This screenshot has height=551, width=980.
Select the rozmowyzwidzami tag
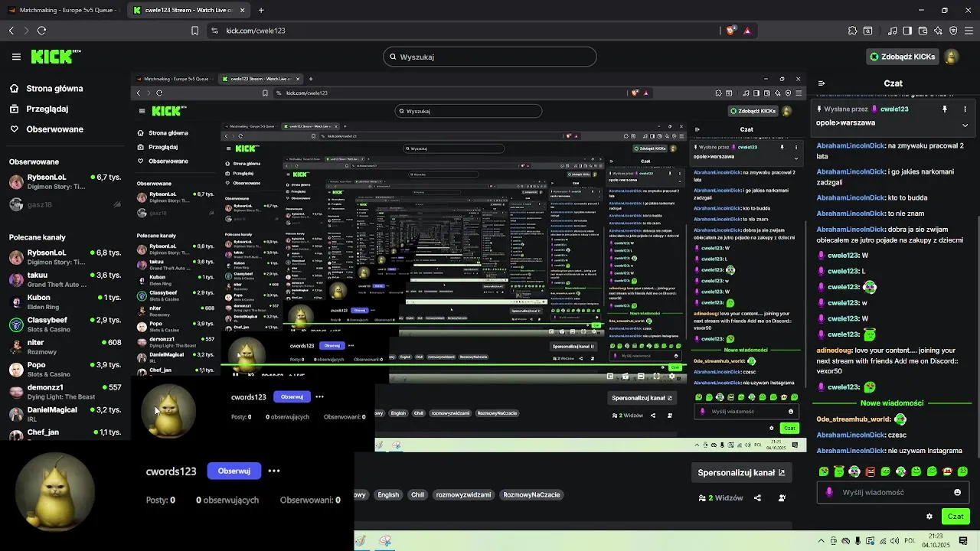(463, 495)
